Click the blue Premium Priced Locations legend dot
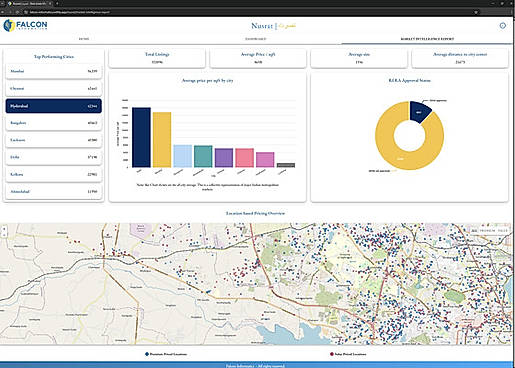The image size is (515, 368). [147, 354]
